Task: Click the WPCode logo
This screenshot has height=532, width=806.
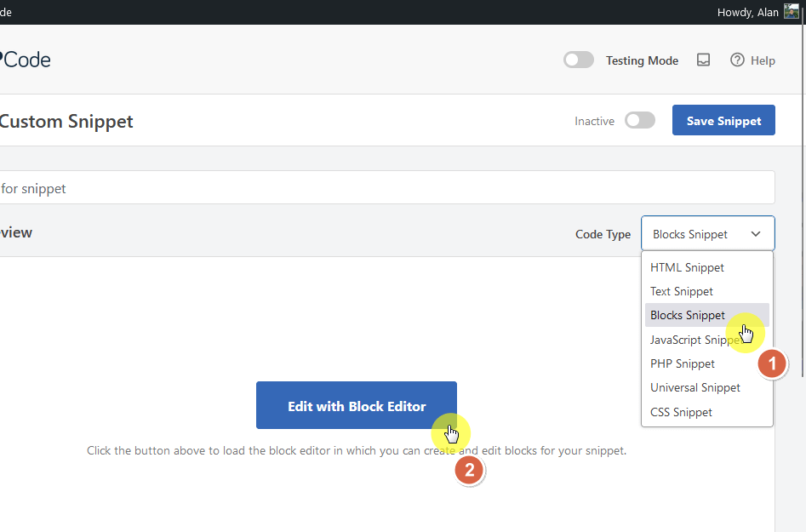Action: (x=26, y=60)
